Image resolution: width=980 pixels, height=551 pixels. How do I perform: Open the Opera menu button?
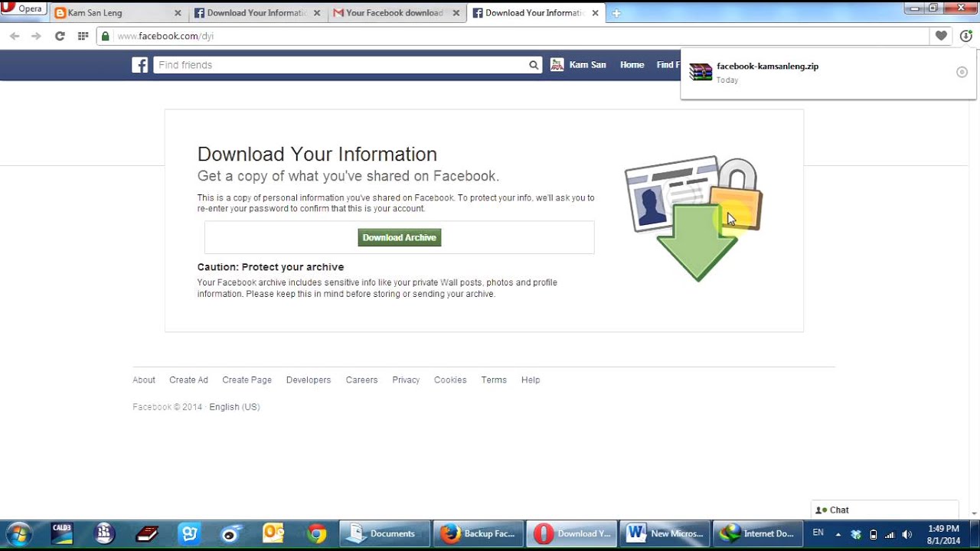tap(23, 9)
